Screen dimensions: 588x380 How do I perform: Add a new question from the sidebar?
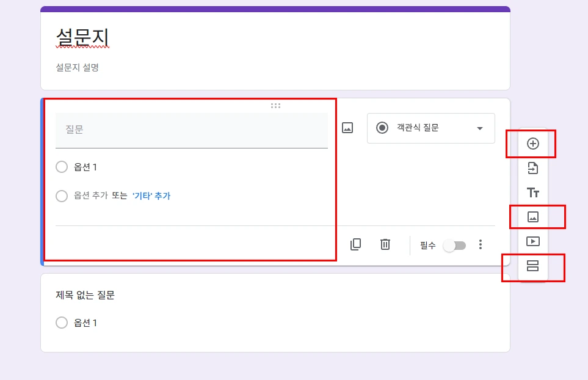click(533, 144)
